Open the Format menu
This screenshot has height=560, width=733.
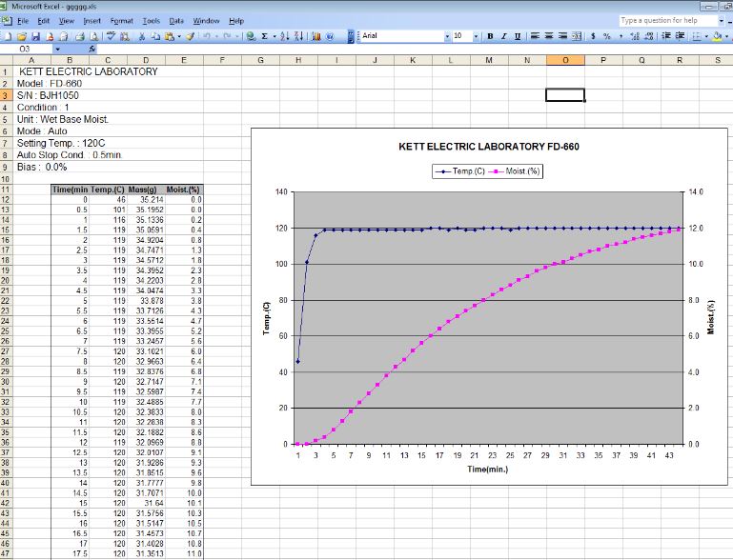click(121, 20)
